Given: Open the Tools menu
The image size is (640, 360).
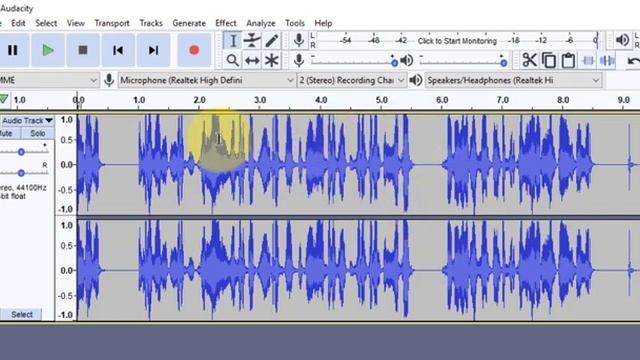Looking at the screenshot, I should 295,23.
